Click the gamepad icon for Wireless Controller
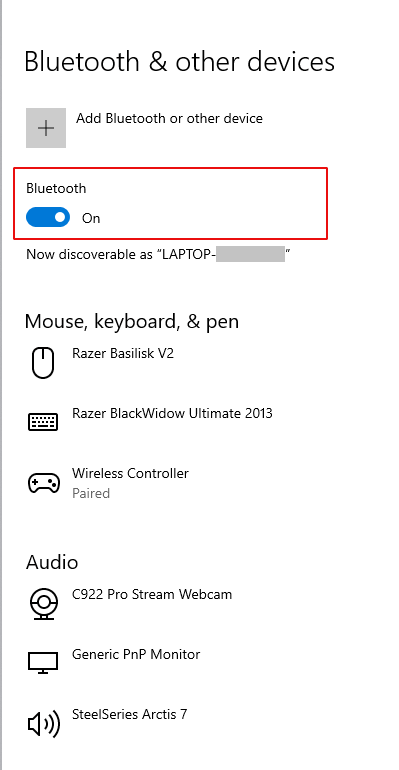Image resolution: width=399 pixels, height=770 pixels. click(43, 483)
